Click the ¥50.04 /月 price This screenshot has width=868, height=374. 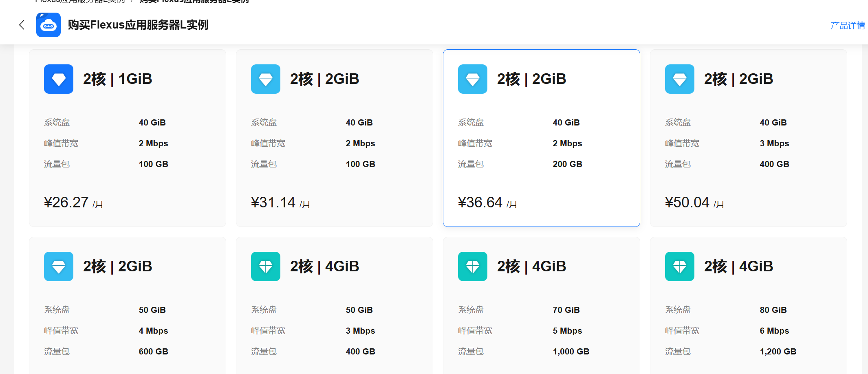point(694,202)
